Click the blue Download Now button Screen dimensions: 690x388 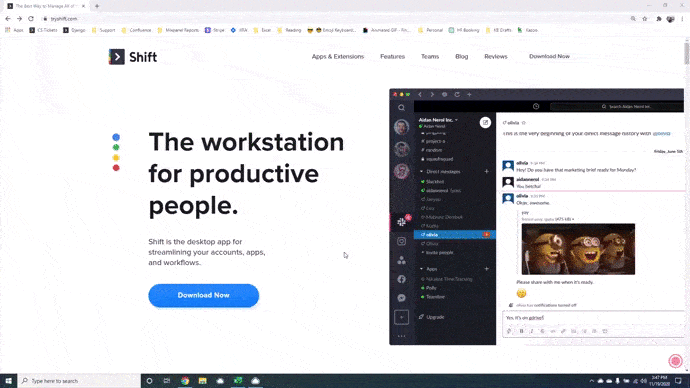(x=204, y=295)
